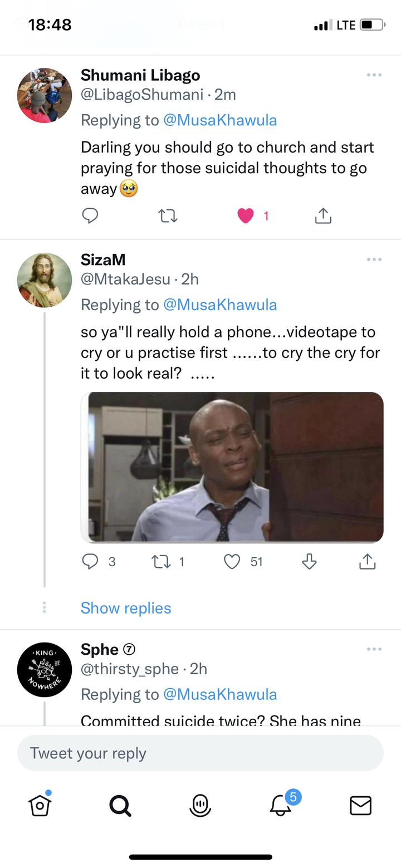Open the Messages envelope tab

pos(361,805)
